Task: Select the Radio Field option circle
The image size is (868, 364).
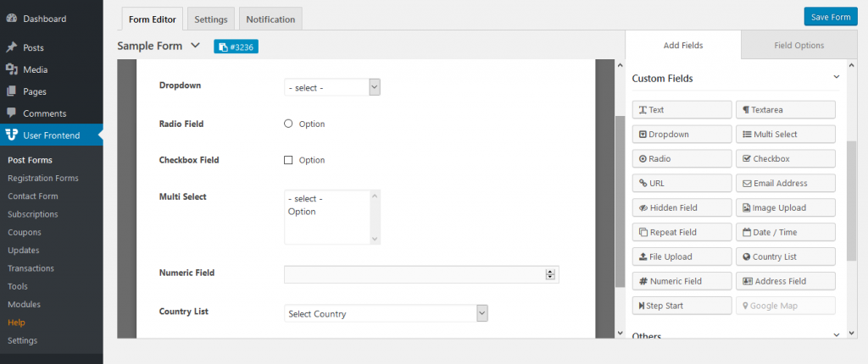Action: pyautogui.click(x=288, y=124)
